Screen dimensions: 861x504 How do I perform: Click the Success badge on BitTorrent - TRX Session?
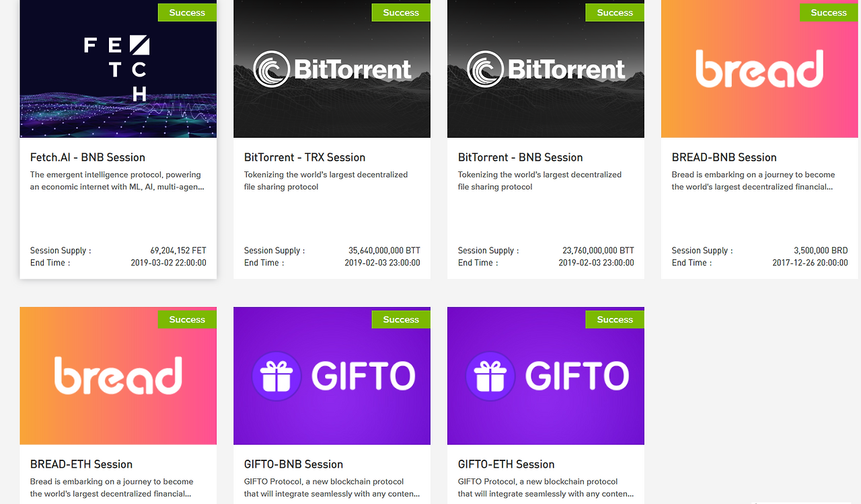[401, 12]
